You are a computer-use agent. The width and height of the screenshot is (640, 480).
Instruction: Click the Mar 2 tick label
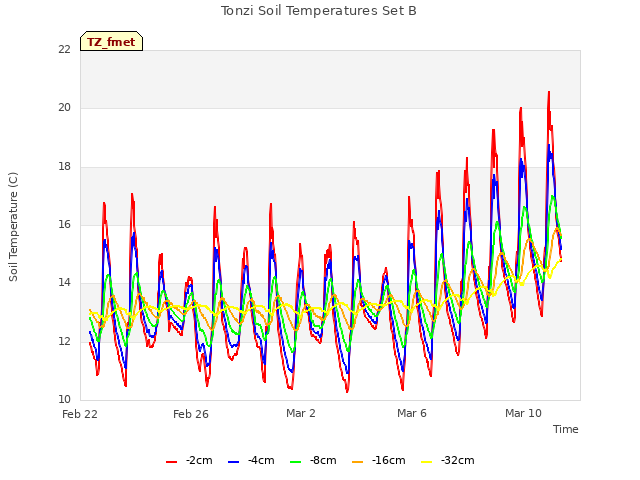click(x=301, y=413)
